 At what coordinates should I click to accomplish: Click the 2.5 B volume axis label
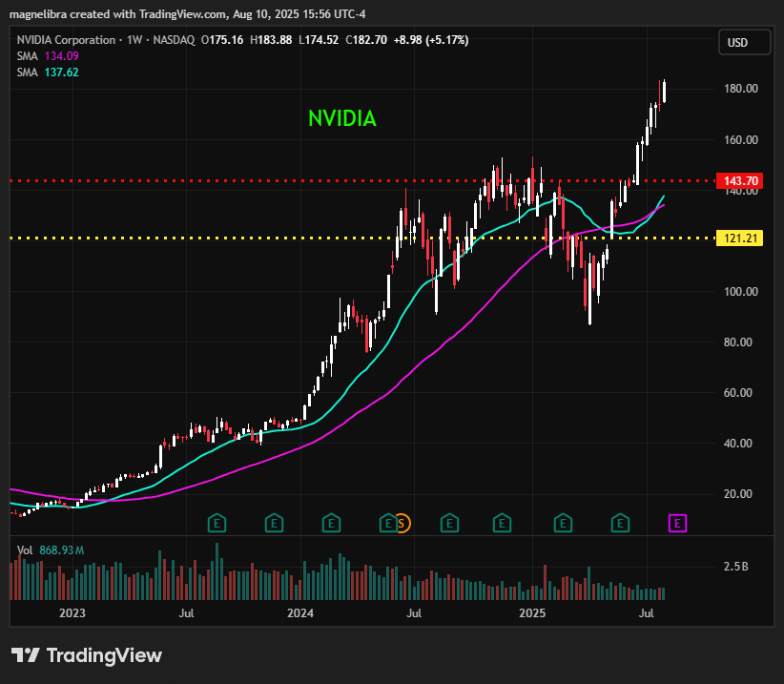pos(735,567)
